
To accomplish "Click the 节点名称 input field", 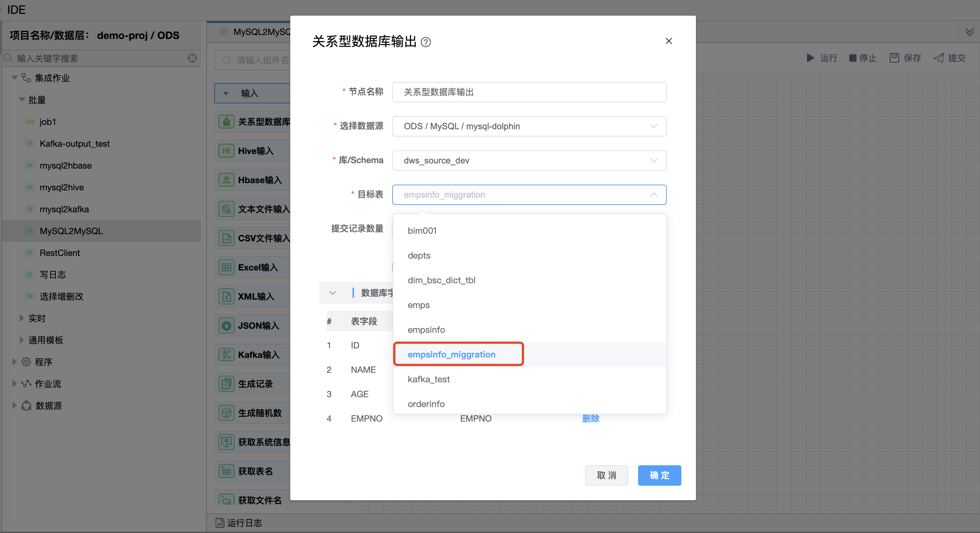I will coord(529,92).
